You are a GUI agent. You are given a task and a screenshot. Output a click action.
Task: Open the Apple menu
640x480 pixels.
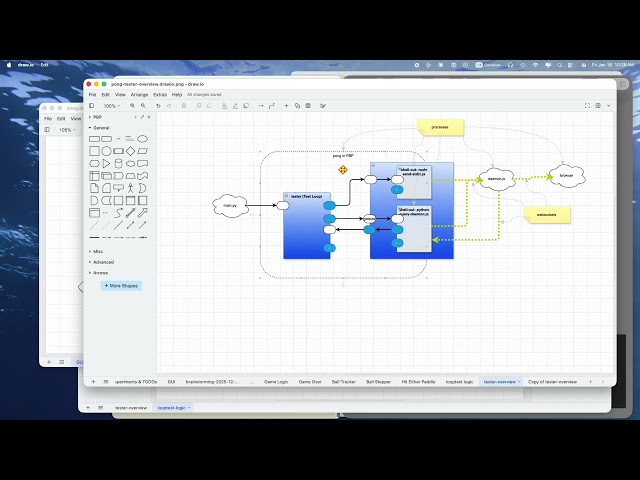9,64
